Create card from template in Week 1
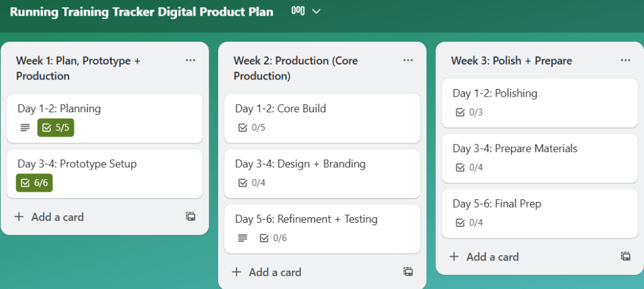The width and height of the screenshot is (644, 289). 190,216
